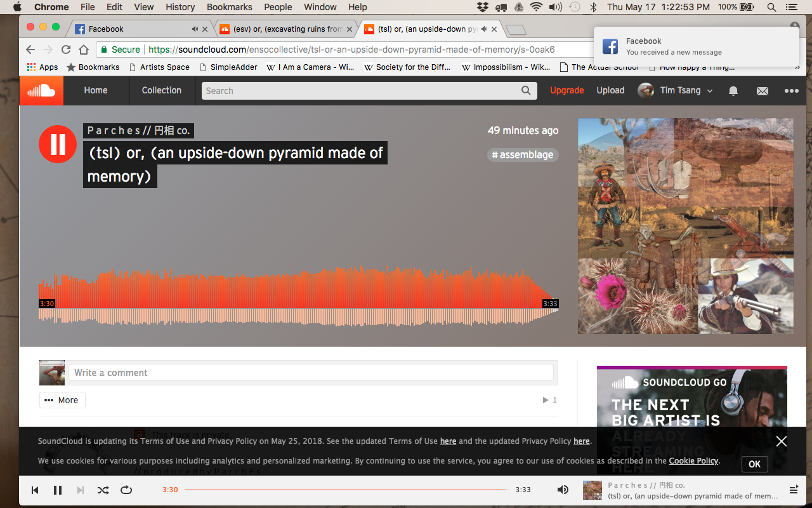Image resolution: width=812 pixels, height=508 pixels.
Task: Open new tab button
Action: coord(516,29)
